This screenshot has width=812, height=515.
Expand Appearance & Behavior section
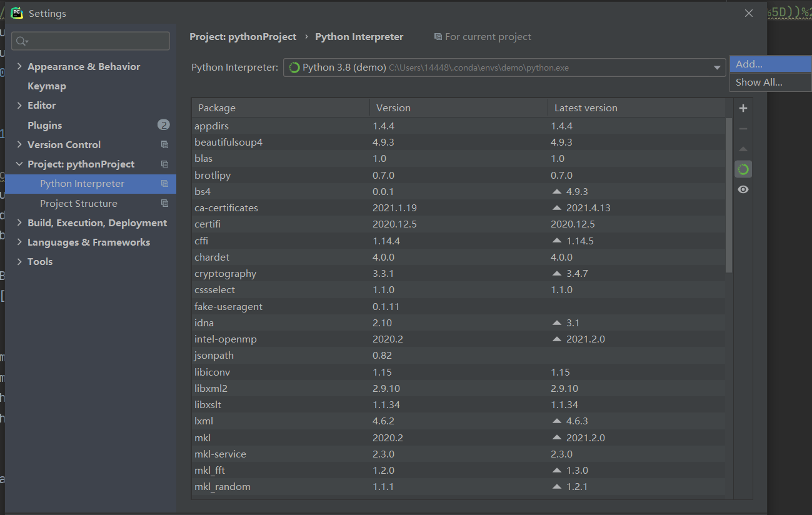pos(19,66)
